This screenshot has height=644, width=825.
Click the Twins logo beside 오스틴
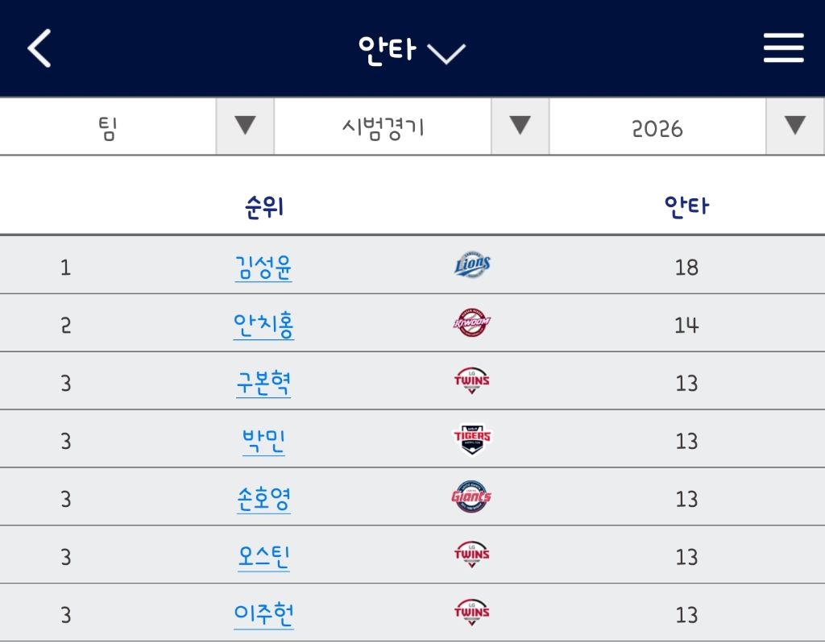pyautogui.click(x=472, y=554)
